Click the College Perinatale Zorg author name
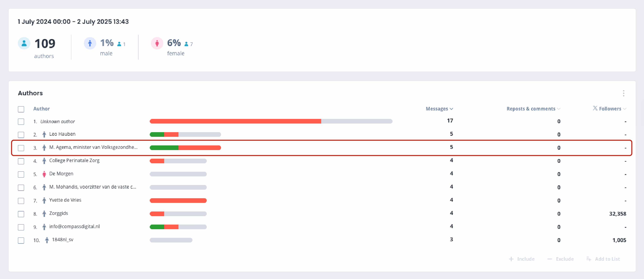Viewport: 644px width, 279px height. (x=74, y=161)
